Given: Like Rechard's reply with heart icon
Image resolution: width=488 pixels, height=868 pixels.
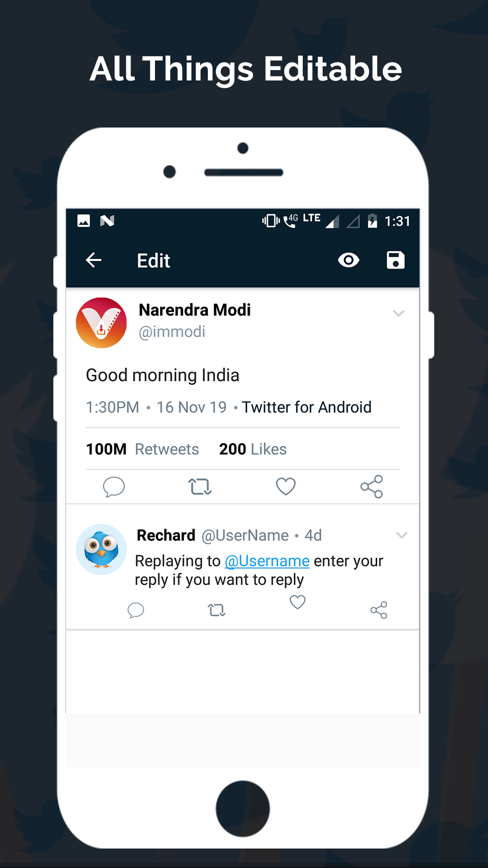Looking at the screenshot, I should tap(297, 602).
